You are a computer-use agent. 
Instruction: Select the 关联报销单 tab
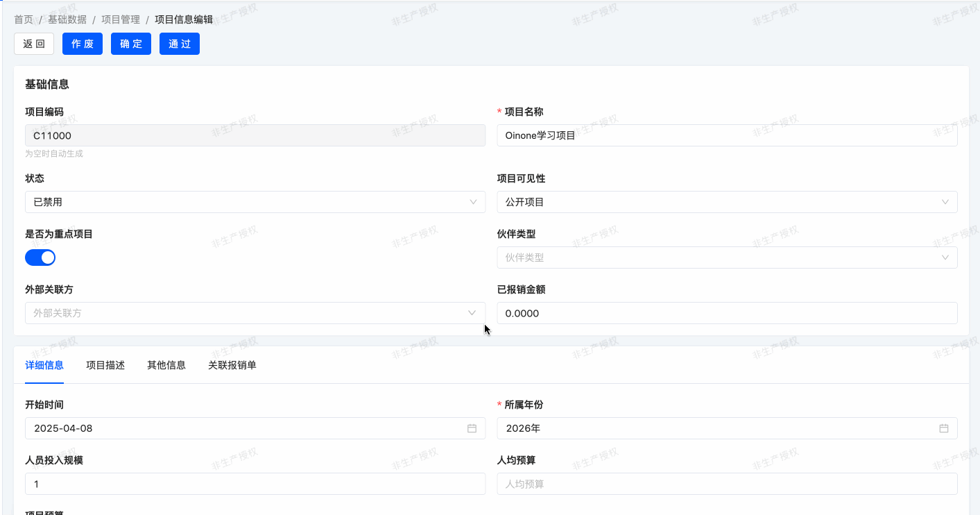point(232,365)
